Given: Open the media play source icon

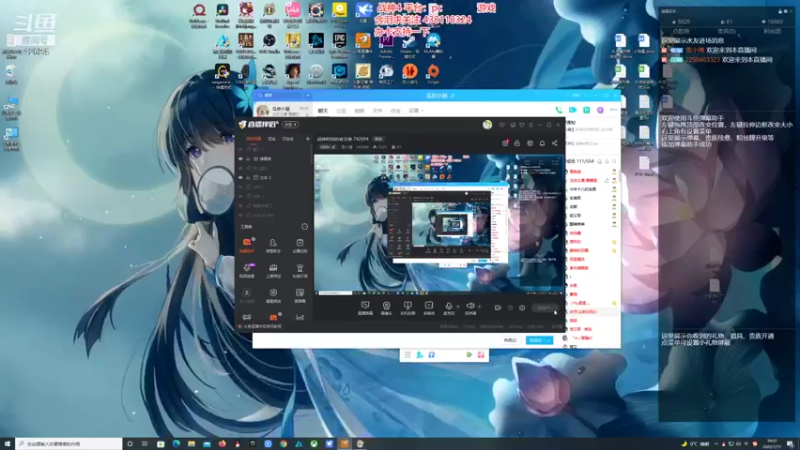Looking at the screenshot, I should point(429,308).
